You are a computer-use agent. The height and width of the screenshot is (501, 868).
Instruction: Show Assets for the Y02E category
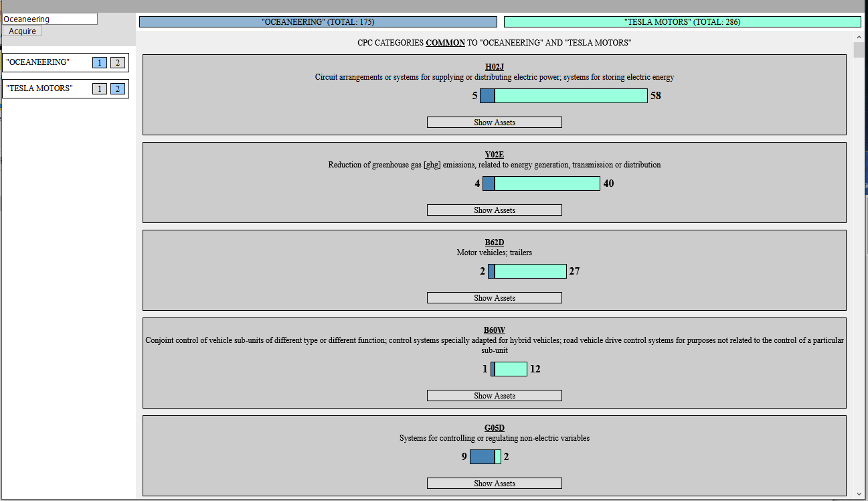click(495, 210)
